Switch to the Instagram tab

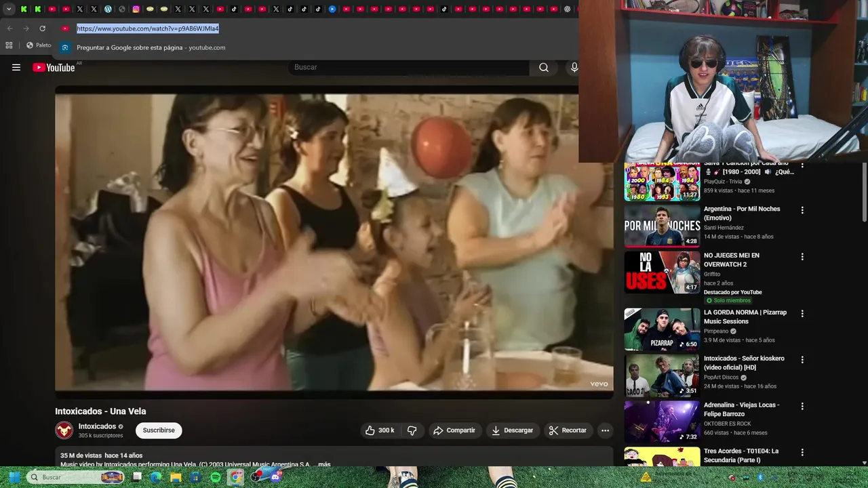(136, 9)
